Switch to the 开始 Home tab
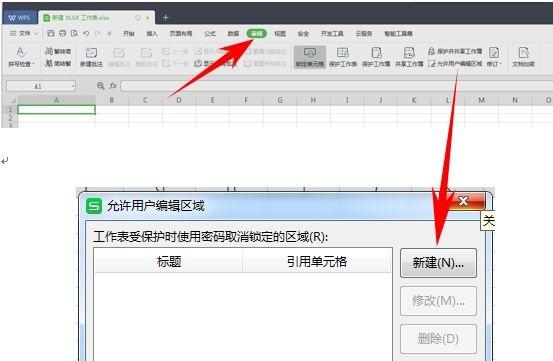Image resolution: width=553 pixels, height=361 pixels. [x=129, y=33]
